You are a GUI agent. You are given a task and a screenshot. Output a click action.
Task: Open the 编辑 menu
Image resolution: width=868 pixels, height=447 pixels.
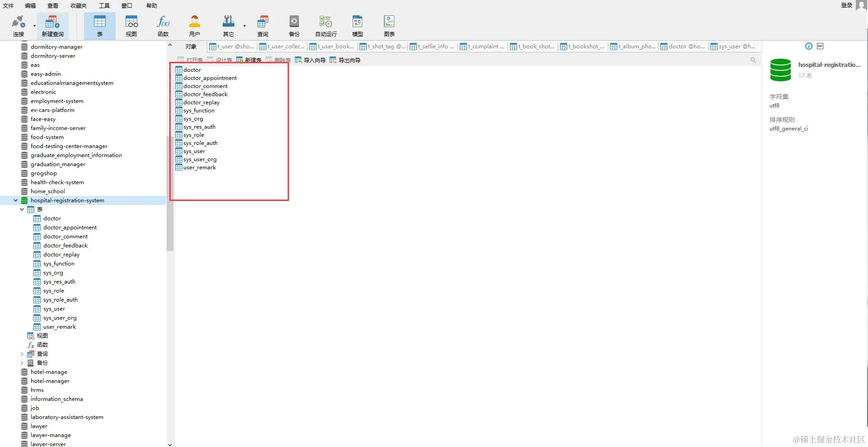tap(30, 5)
